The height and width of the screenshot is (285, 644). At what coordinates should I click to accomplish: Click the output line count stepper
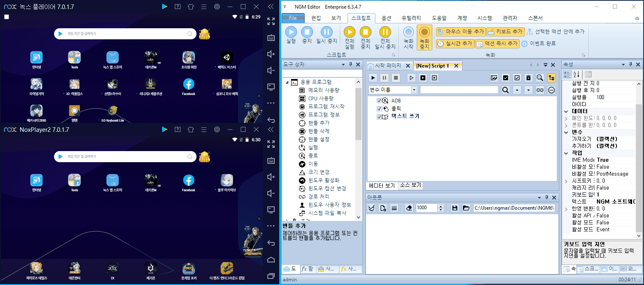click(x=441, y=208)
